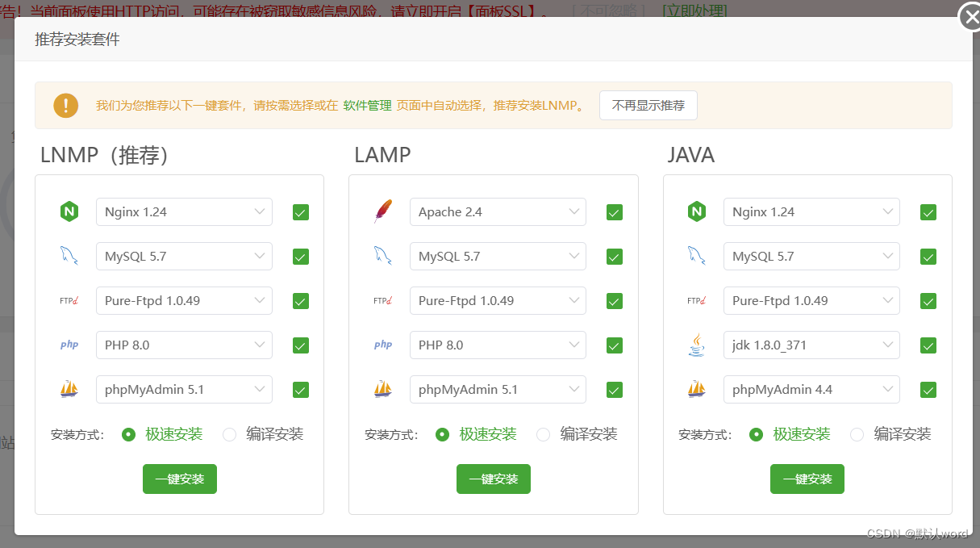
Task: Click the JAVA heading
Action: [x=691, y=154]
